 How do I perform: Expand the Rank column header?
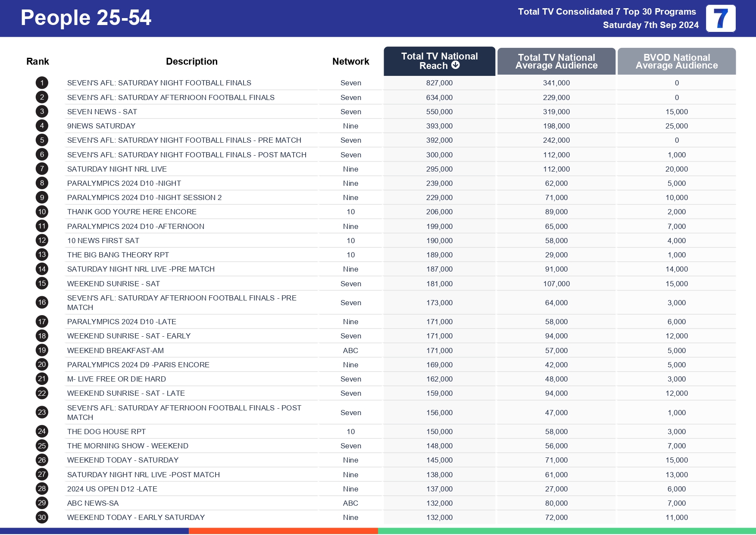[37, 61]
